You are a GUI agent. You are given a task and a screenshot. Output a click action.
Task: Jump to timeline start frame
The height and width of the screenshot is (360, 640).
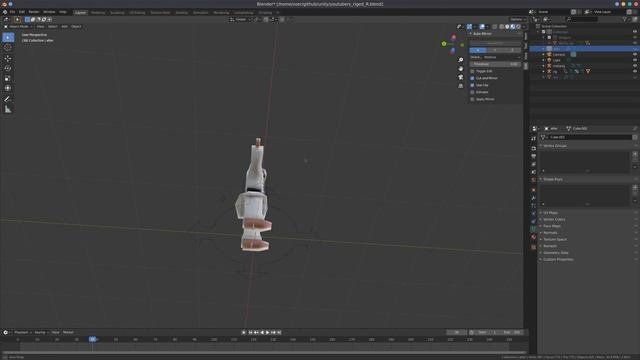tap(251, 333)
